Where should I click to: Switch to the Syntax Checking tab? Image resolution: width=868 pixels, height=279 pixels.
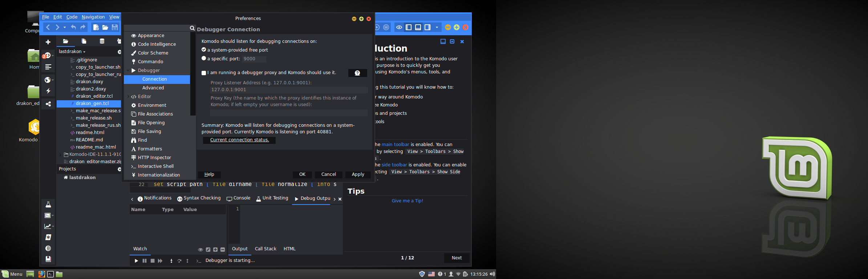tap(199, 198)
